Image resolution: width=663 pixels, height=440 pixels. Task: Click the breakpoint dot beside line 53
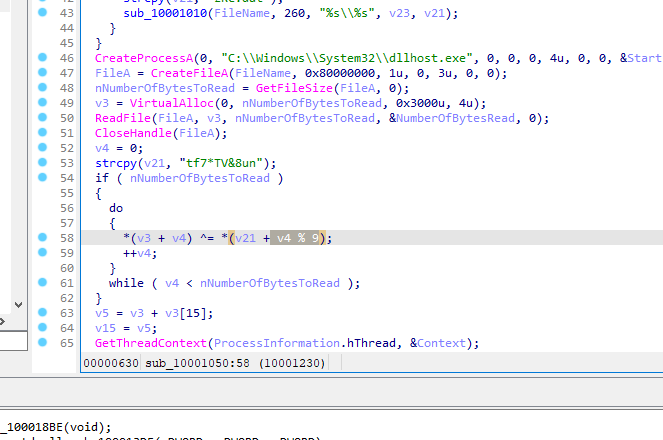click(x=41, y=163)
